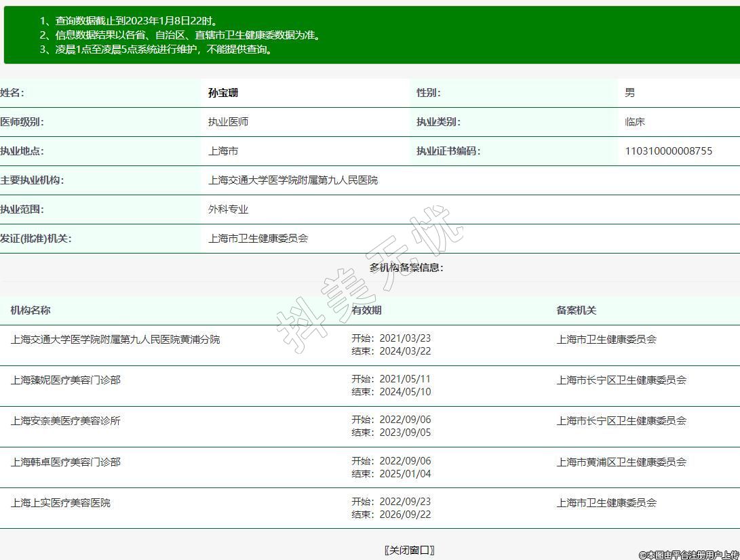Click the 备案机关 column header
The image size is (740, 560).
coord(576,310)
